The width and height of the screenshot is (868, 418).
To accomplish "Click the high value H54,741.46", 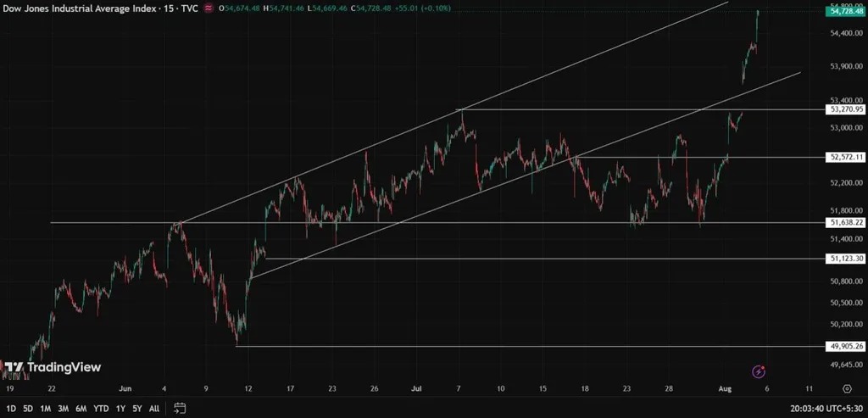I will click(283, 8).
